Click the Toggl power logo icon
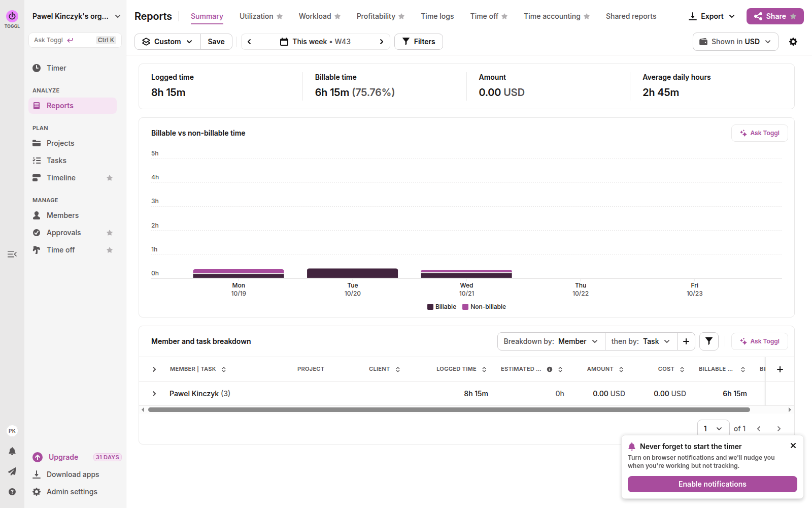This screenshot has width=812, height=508. coord(12,16)
